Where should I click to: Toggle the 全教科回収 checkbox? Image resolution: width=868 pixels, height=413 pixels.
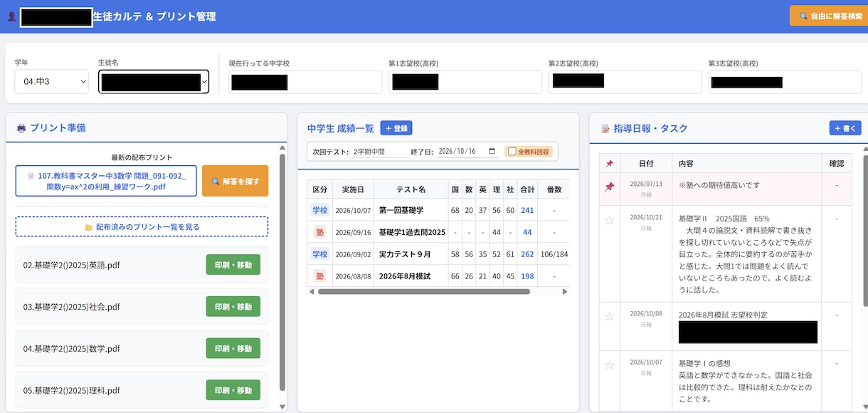tap(512, 152)
